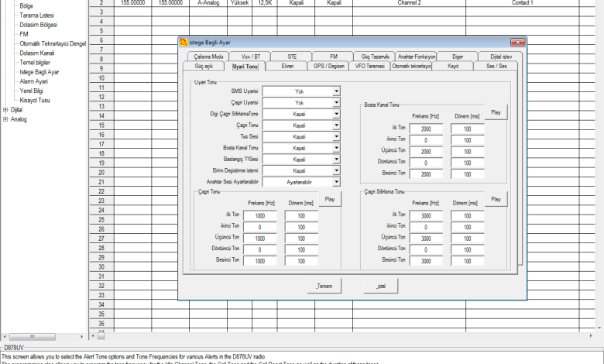Switch to the Çalisma Modu tab

[208, 57]
